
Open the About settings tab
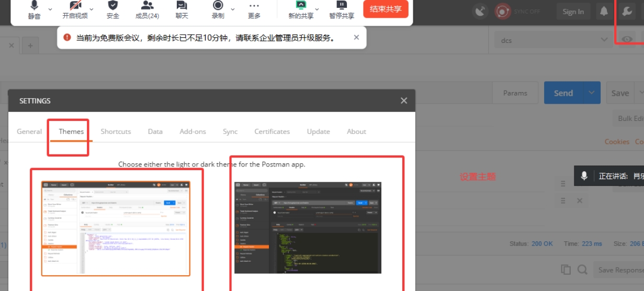pyautogui.click(x=356, y=131)
